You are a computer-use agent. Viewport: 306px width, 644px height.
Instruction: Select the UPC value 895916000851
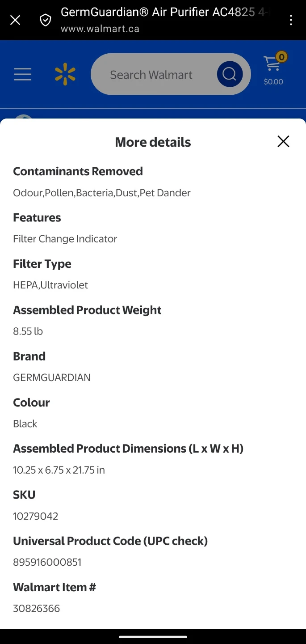tap(47, 562)
